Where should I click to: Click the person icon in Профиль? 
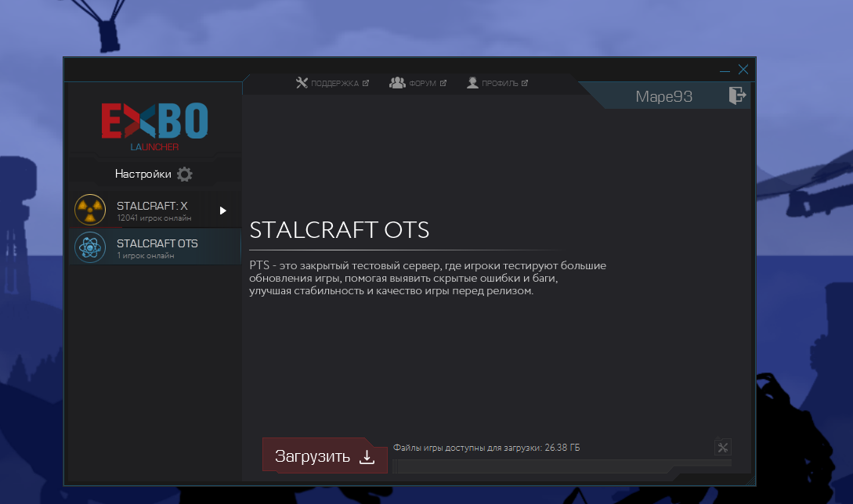pos(472,83)
